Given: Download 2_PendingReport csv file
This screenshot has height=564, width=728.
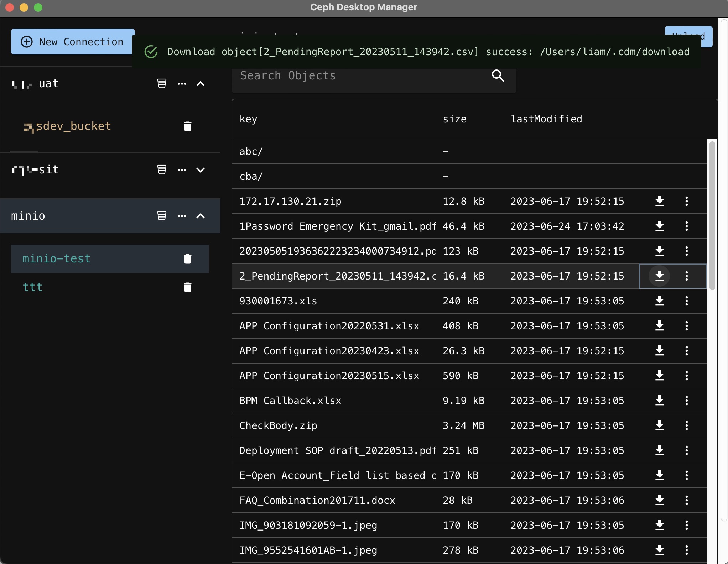Looking at the screenshot, I should pos(659,276).
